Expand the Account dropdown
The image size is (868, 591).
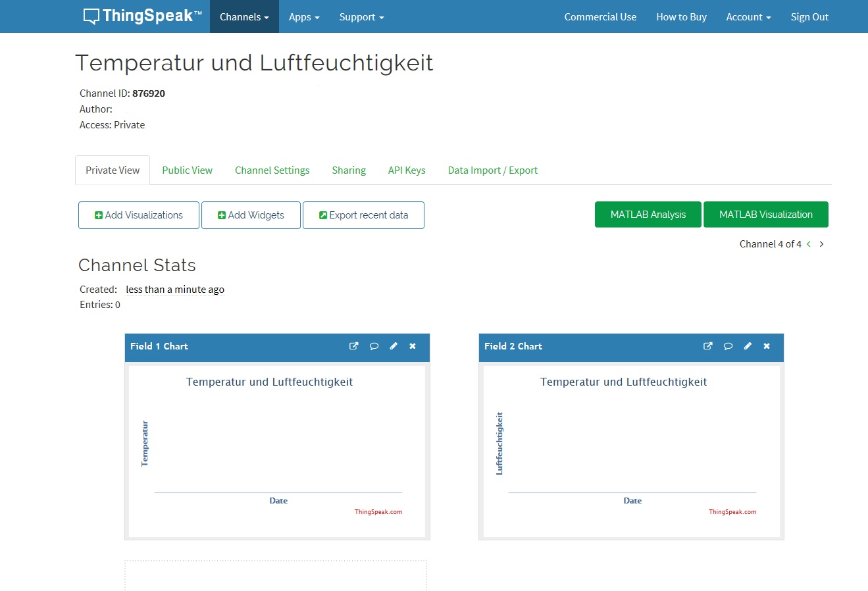point(748,17)
